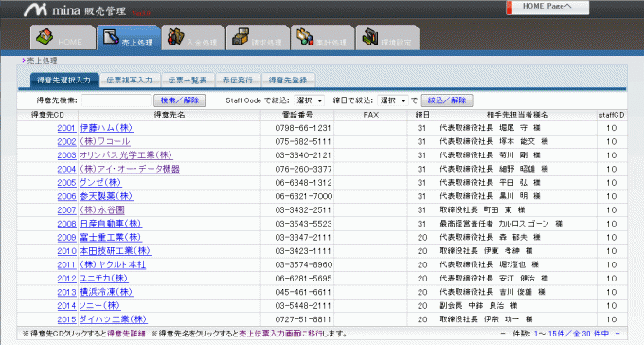
Task: Click the 伊藤ハム(株) customer name link
Action: [106, 128]
